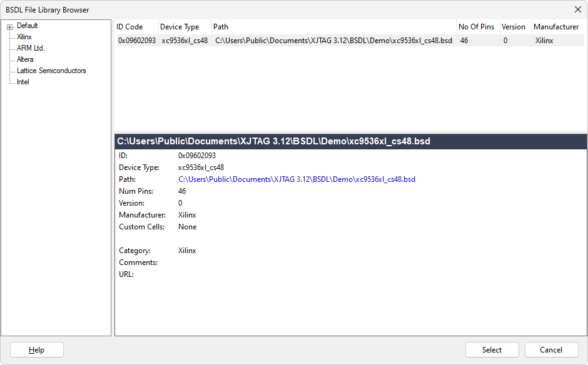
Task: Select the Default category in tree
Action: [x=27, y=26]
